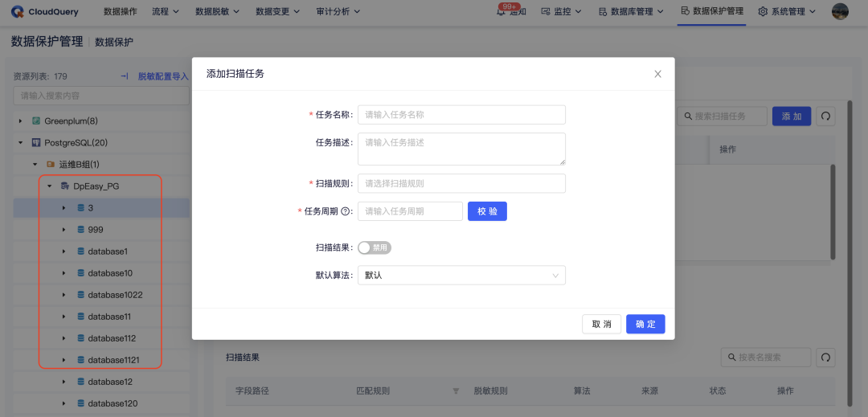
Task: Click the 添加 button
Action: (x=792, y=117)
